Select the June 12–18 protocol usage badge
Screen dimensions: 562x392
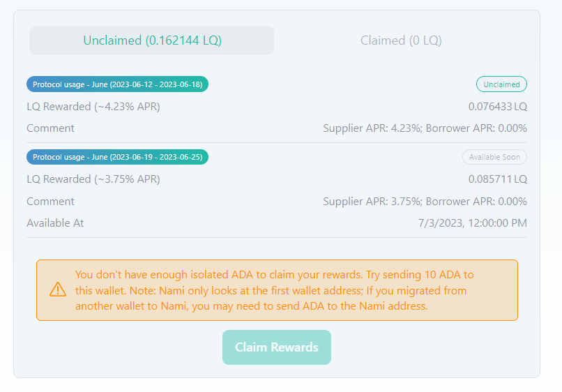click(x=117, y=84)
